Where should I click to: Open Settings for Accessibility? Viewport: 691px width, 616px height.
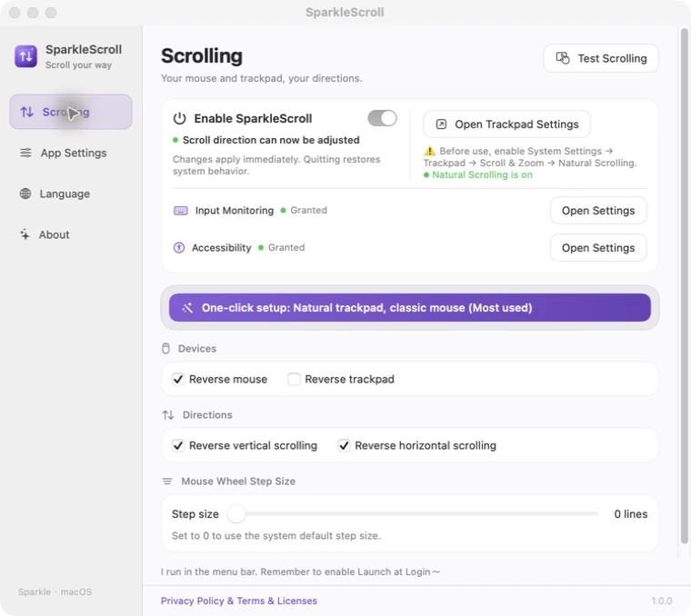[598, 247]
